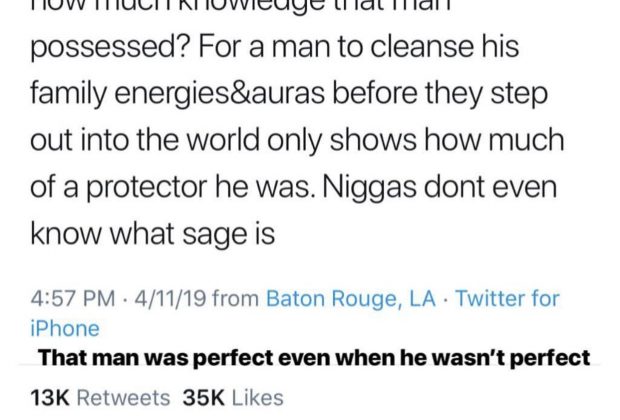This screenshot has width=620, height=420.
Task: Click the Retweets label
Action: click(x=123, y=398)
